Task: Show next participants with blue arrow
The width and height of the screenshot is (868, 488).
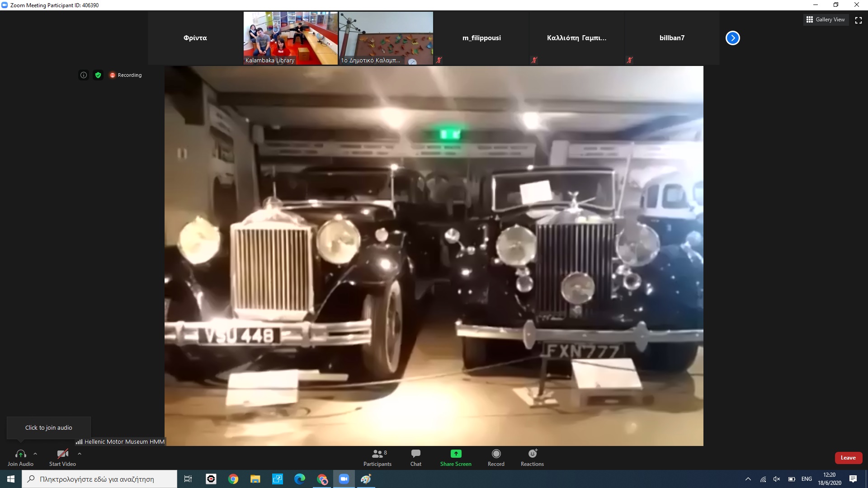Action: 733,38
